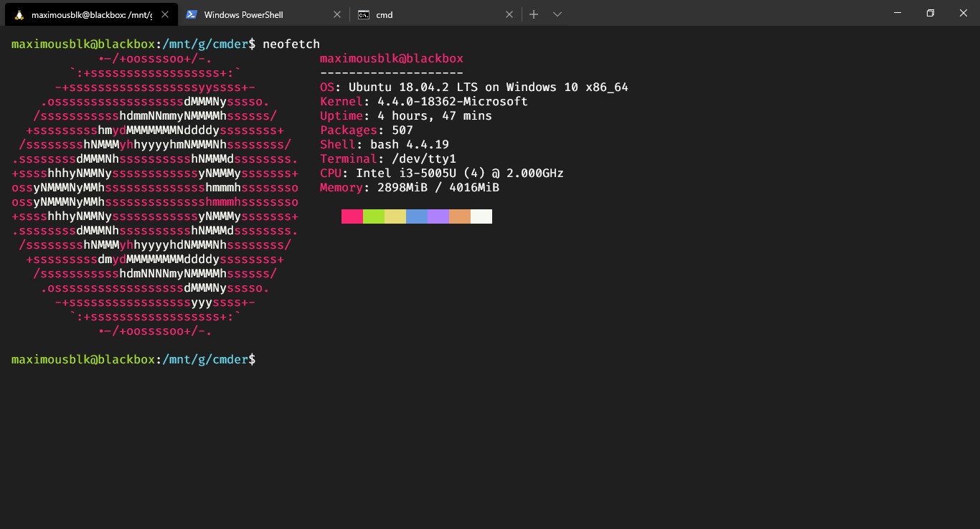Close the maximousblk@blackbox tab

pyautogui.click(x=165, y=14)
